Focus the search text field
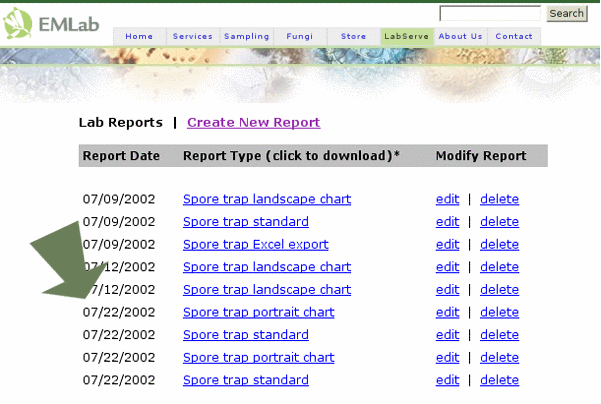Viewport: 601px width, 404px height. 490,13
